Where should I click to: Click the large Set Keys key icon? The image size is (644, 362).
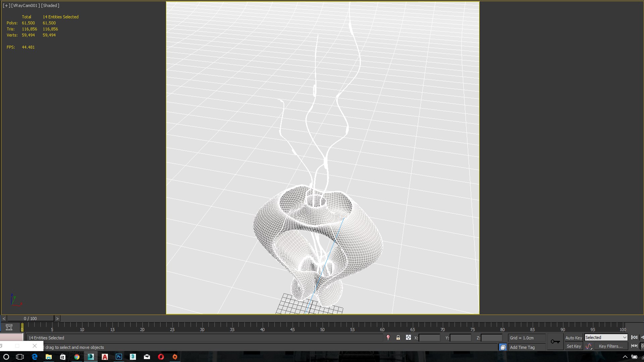[555, 342]
